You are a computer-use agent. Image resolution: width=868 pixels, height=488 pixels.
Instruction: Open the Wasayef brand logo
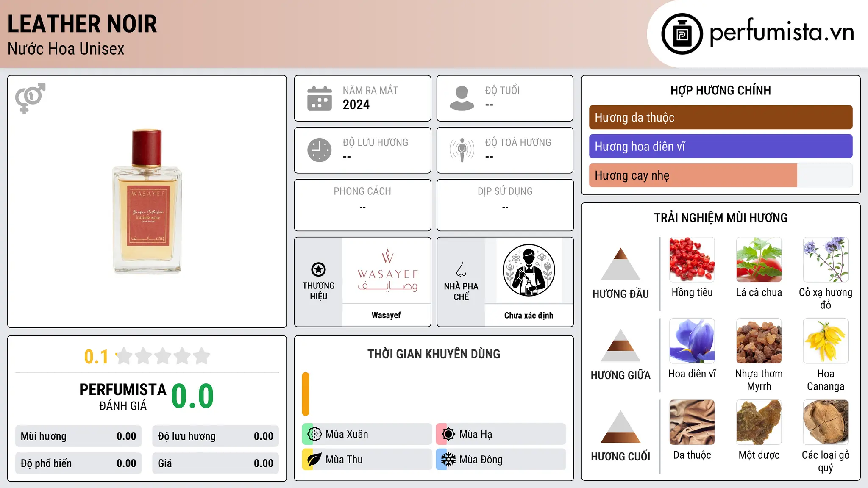(387, 271)
